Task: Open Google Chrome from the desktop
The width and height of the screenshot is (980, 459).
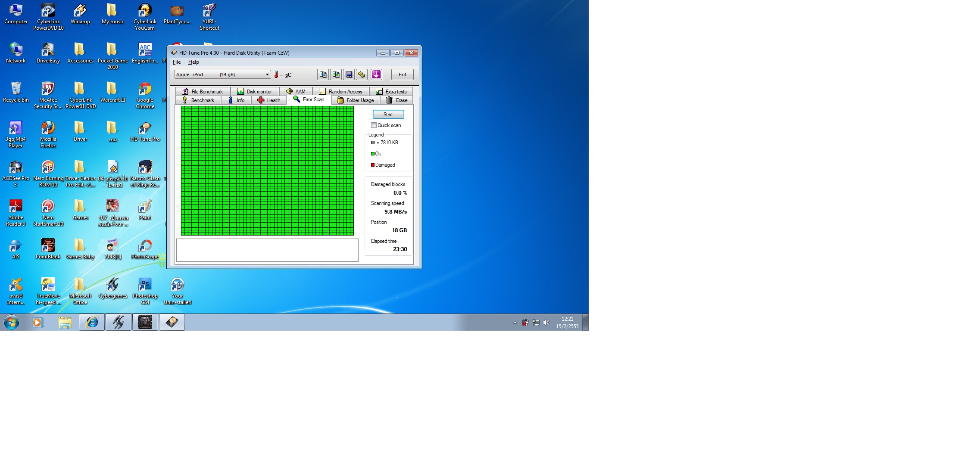Action: click(x=145, y=95)
